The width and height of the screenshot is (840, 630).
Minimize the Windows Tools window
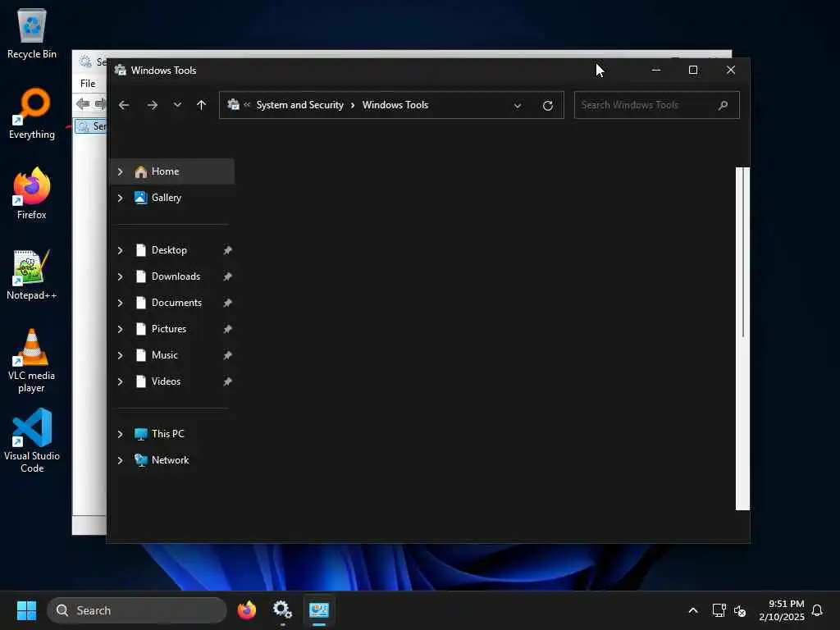pos(655,71)
